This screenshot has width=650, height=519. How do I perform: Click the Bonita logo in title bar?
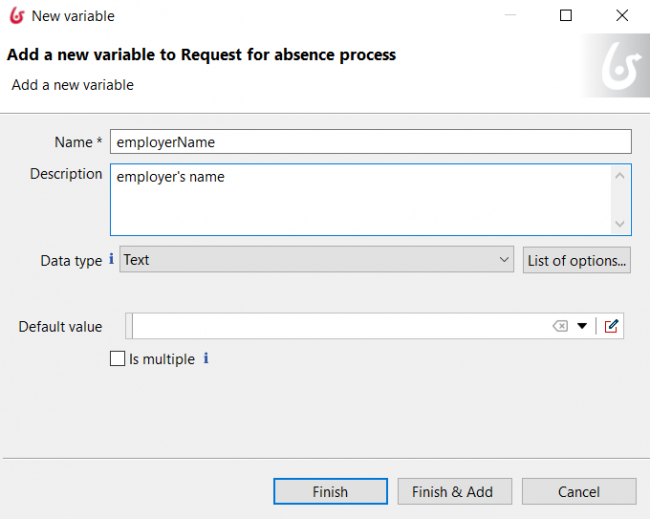click(x=17, y=16)
